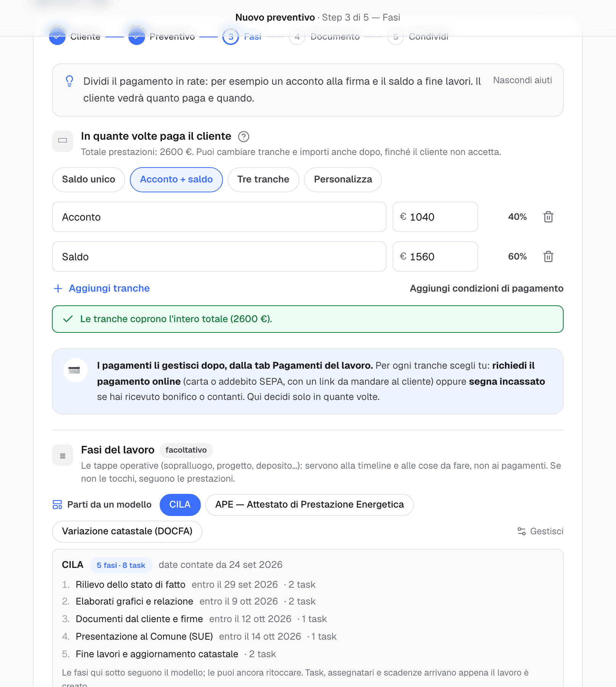Pick the Variazione catastale (DOCFA) model
The height and width of the screenshot is (687, 616).
click(x=127, y=532)
